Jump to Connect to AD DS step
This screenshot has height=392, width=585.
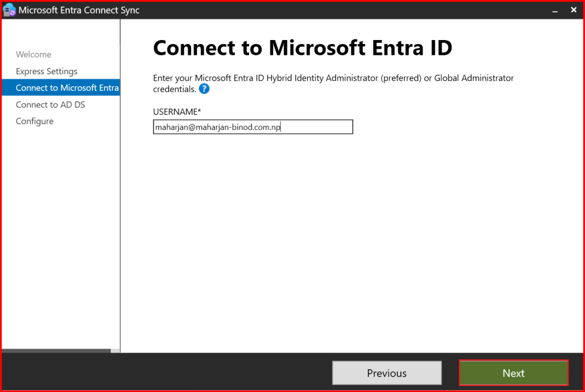pyautogui.click(x=50, y=105)
